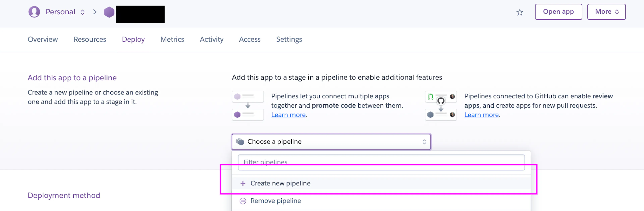Click the Open app button
Image resolution: width=644 pixels, height=211 pixels.
point(558,12)
